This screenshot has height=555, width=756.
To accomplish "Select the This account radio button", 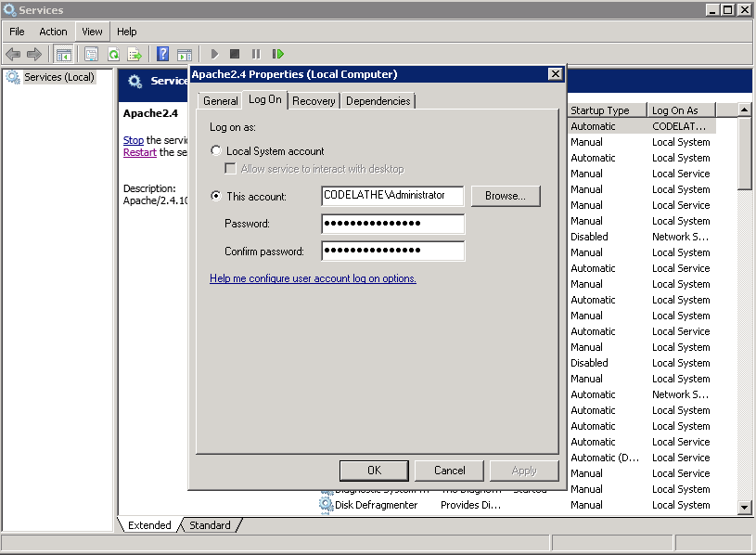I will click(214, 196).
